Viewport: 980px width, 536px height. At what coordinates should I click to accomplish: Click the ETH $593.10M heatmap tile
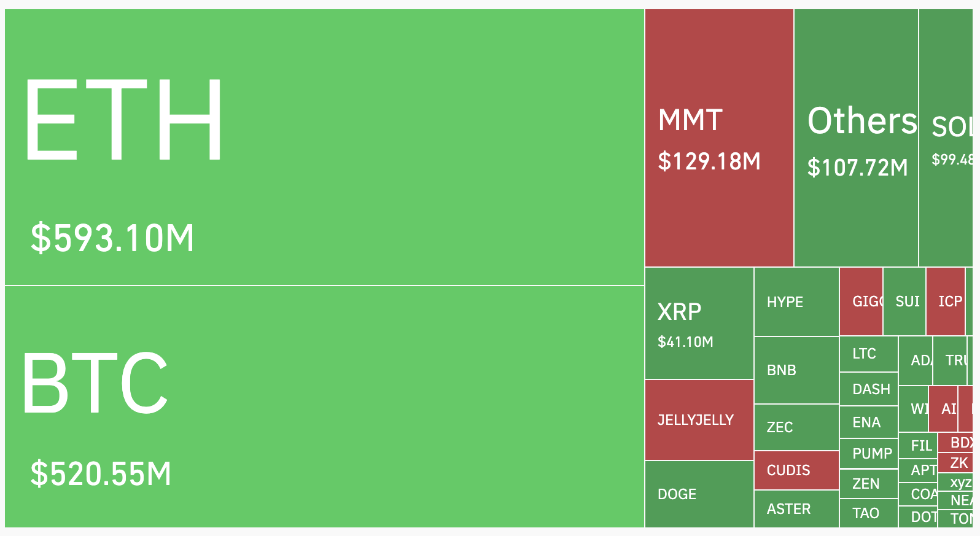coord(324,147)
